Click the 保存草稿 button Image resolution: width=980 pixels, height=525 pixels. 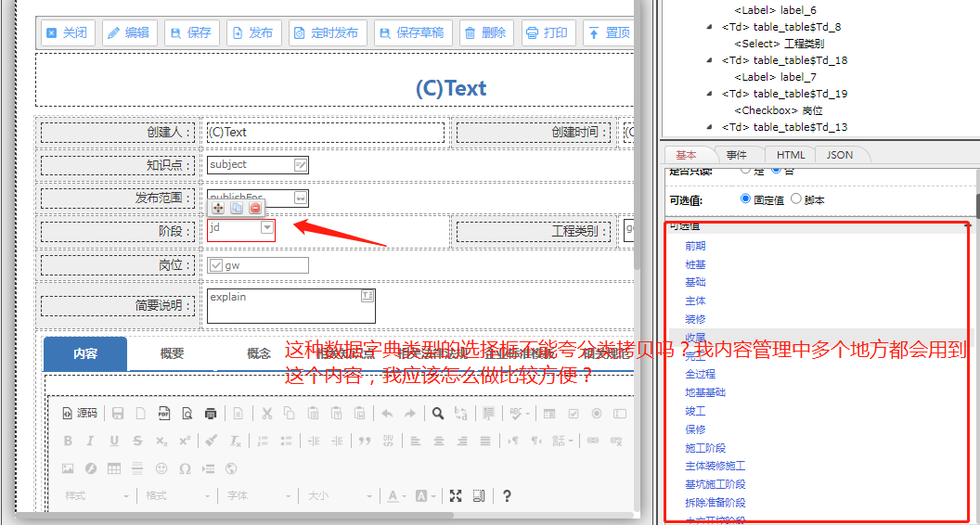click(413, 33)
